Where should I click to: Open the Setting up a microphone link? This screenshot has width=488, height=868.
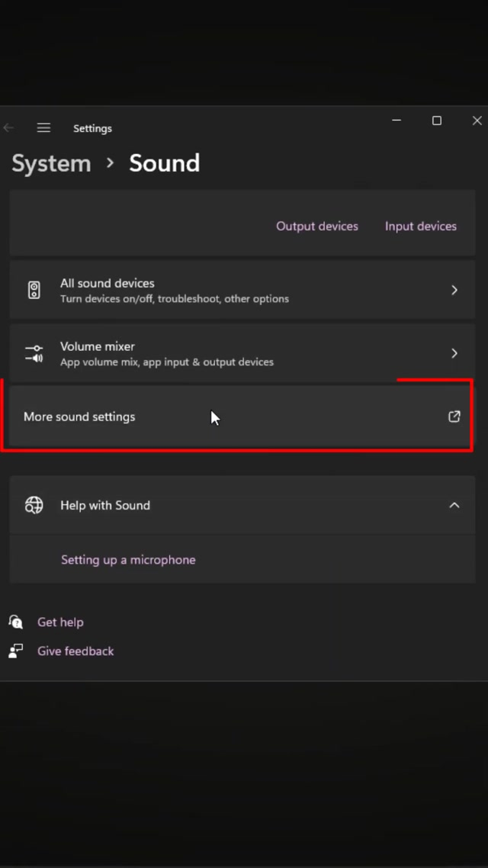pos(128,560)
